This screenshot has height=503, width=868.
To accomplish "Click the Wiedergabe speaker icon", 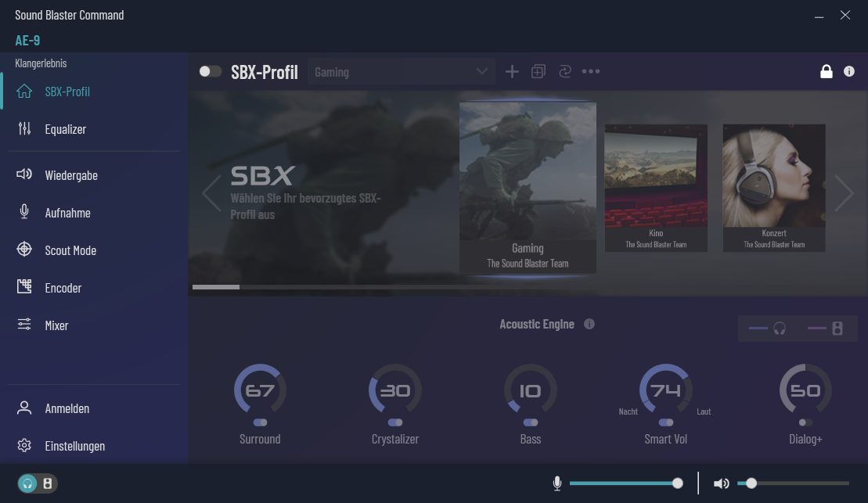I will [24, 174].
